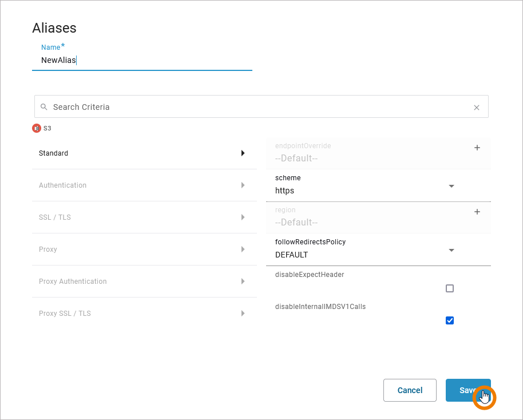This screenshot has height=420, width=523.
Task: Select the Proxy category
Action: pyautogui.click(x=48, y=249)
